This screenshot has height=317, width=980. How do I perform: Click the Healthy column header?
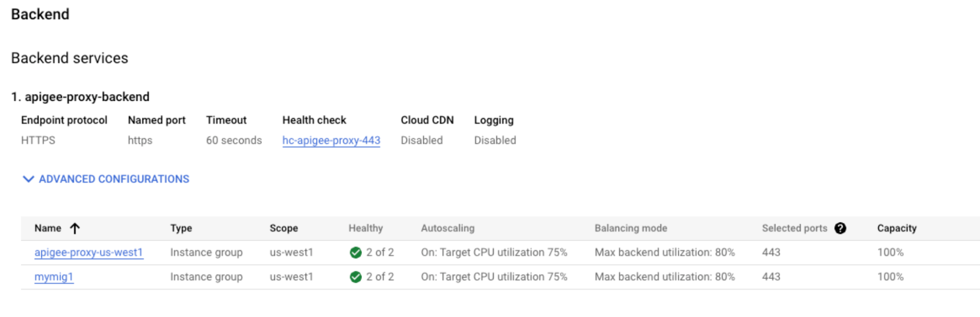point(365,228)
